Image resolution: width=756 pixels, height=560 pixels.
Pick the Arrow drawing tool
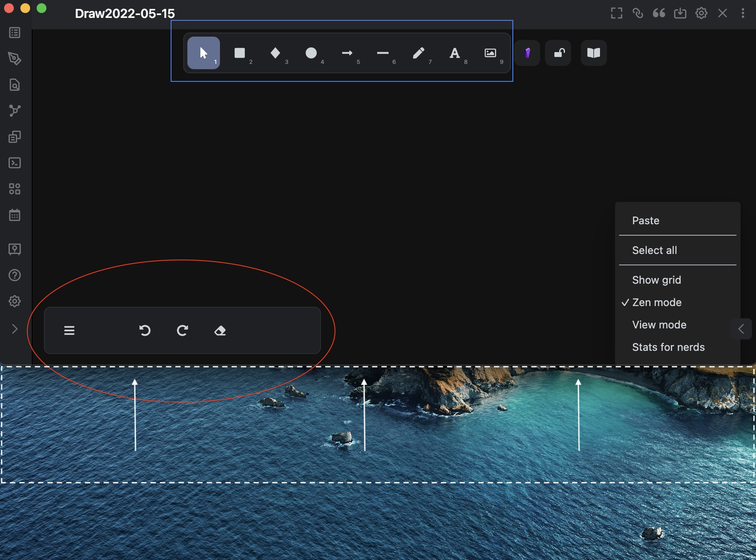347,53
